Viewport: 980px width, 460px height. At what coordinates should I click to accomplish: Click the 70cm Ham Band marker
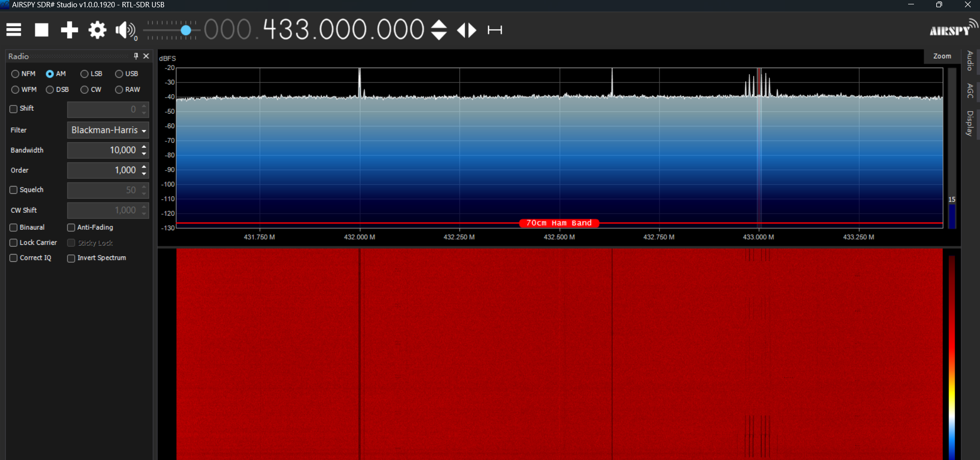pos(559,223)
